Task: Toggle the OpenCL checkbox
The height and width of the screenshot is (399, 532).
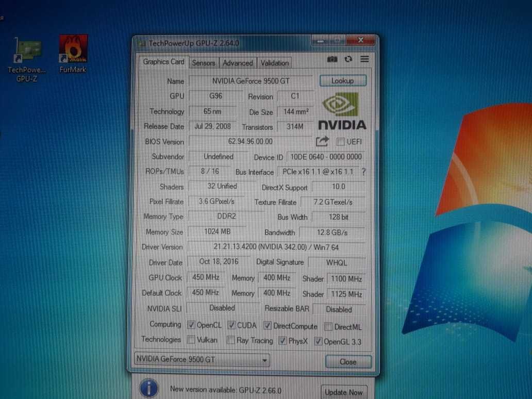Action: (191, 325)
